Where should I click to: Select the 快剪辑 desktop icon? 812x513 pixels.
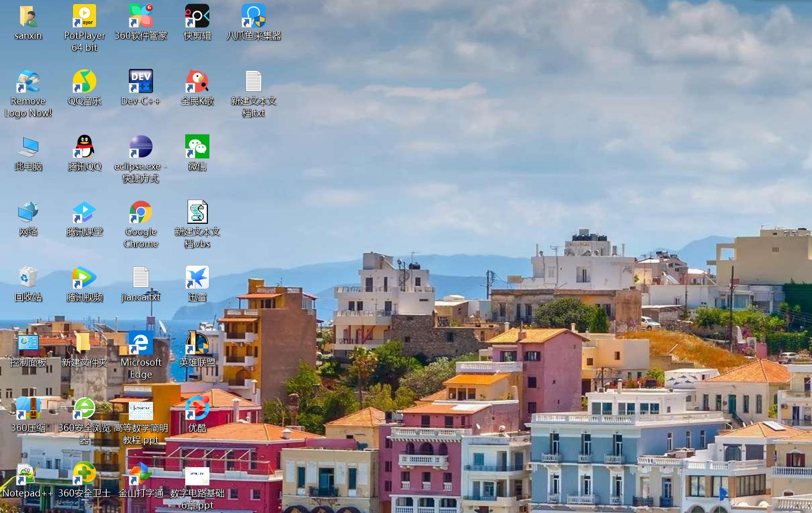(197, 17)
